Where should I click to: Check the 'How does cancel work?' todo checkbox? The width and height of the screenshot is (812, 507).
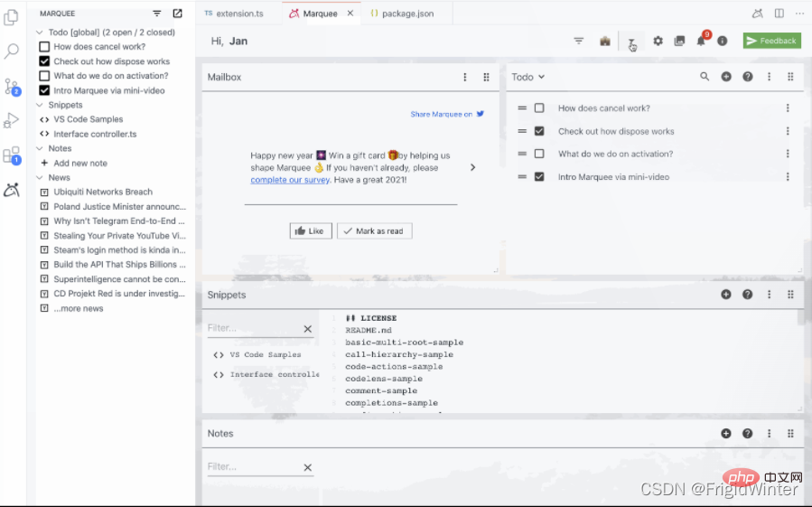pyautogui.click(x=539, y=108)
